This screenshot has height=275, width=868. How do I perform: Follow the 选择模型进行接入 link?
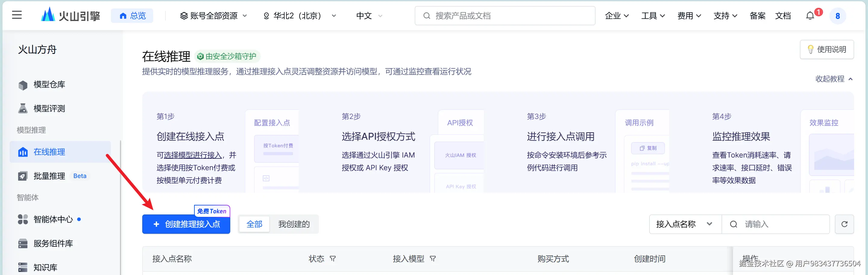(x=193, y=155)
